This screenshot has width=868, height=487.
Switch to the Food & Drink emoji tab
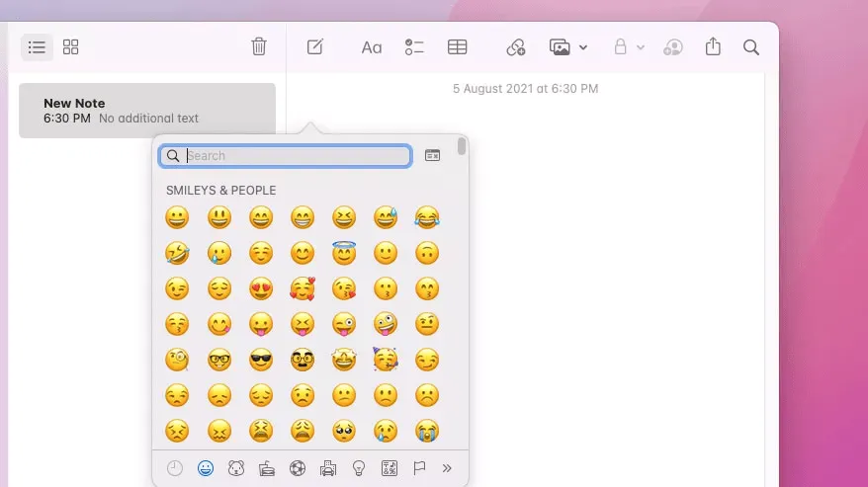(266, 468)
